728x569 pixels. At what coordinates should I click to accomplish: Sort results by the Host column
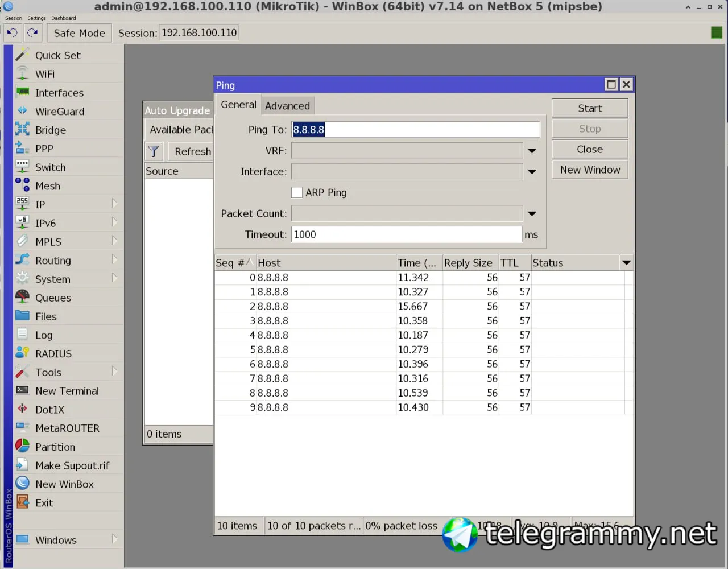(326, 263)
